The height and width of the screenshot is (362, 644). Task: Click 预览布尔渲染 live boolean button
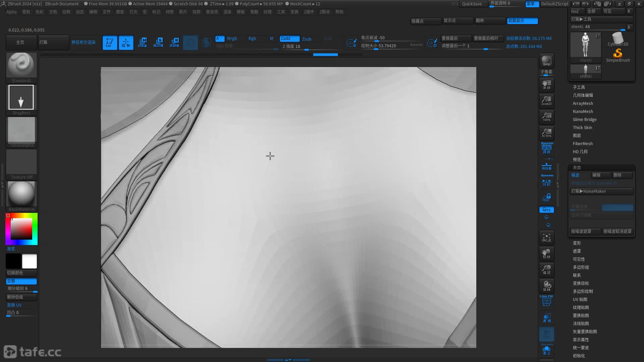[84, 43]
